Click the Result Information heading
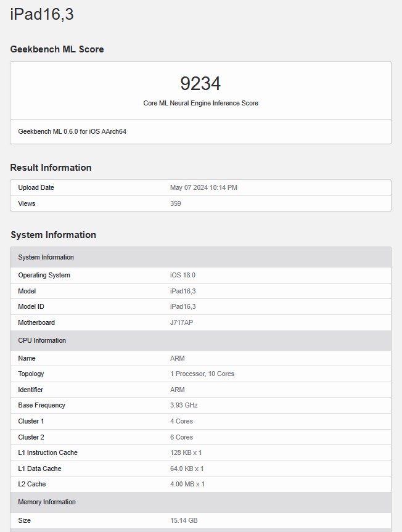The image size is (402, 532). [51, 168]
